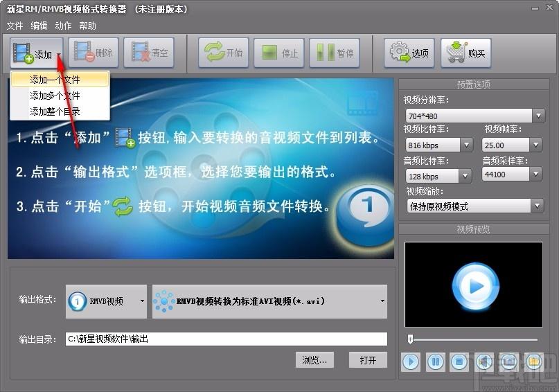559x392 pixels.
Task: Open 选项 (Options) gear button
Action: [409, 53]
